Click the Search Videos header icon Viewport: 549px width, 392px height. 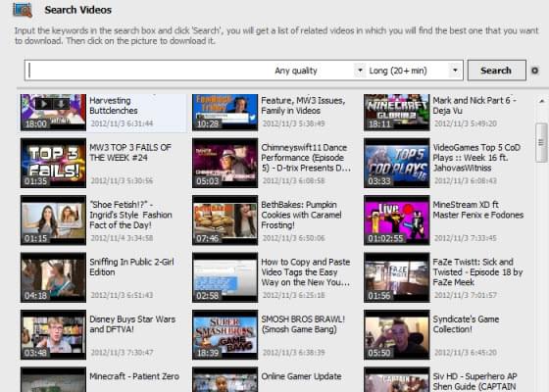tap(23, 10)
